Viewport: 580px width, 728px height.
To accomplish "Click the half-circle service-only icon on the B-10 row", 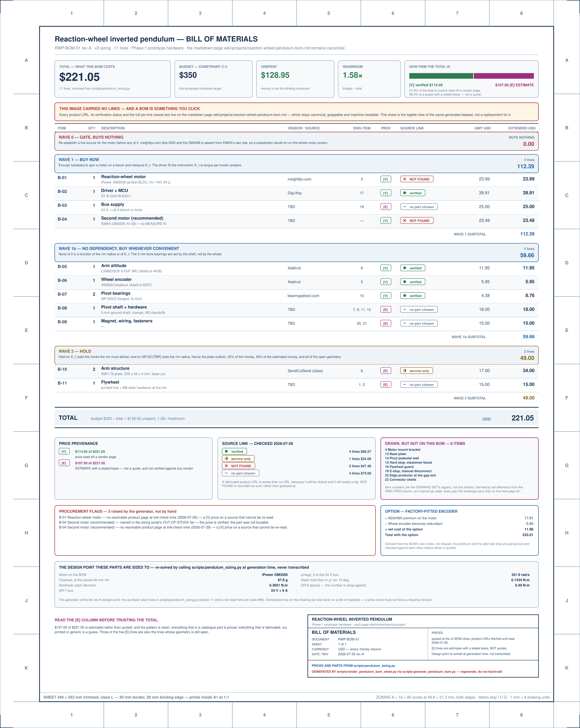I will click(x=405, y=371).
